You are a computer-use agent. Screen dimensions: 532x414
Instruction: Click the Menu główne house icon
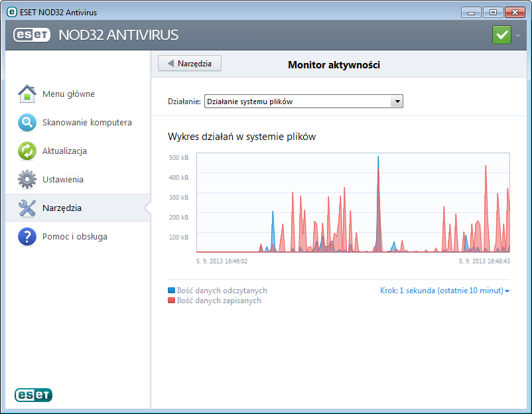27,94
